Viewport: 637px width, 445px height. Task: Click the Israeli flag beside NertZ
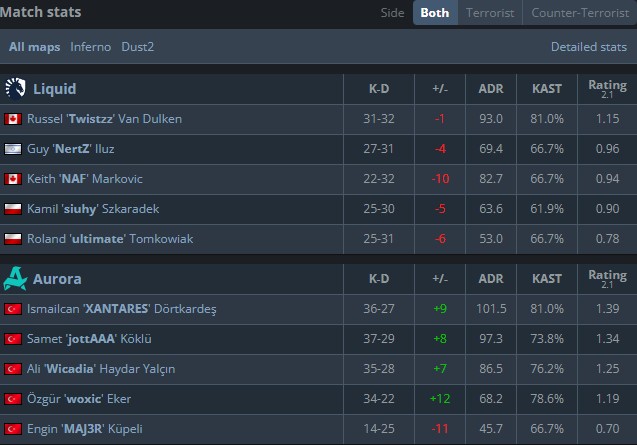click(x=14, y=149)
